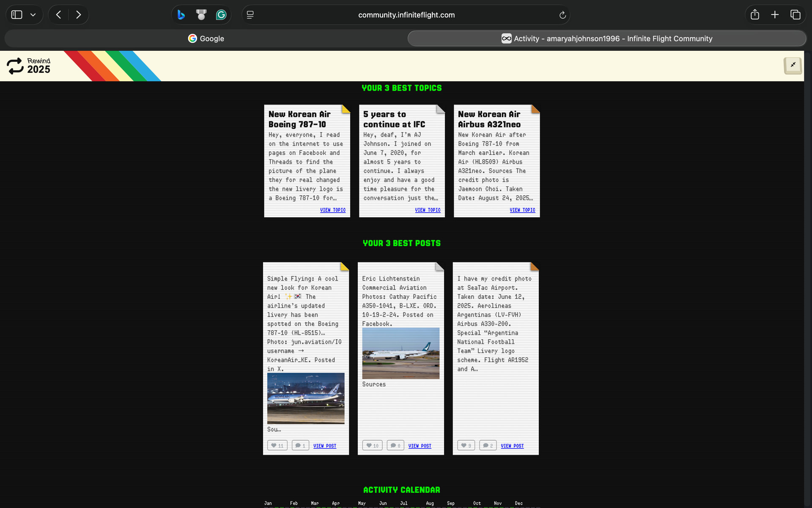Select the Infinite Flight Community Activity tab
Image resolution: width=812 pixels, height=508 pixels.
(x=606, y=39)
